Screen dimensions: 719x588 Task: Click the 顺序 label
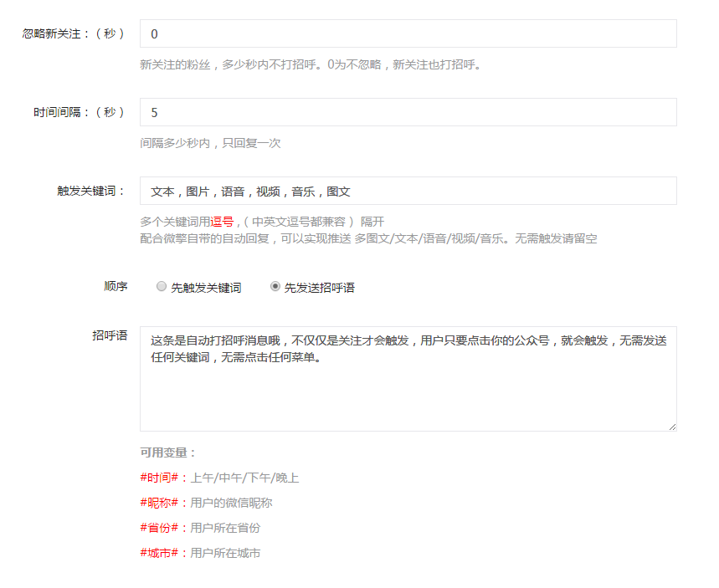point(116,286)
